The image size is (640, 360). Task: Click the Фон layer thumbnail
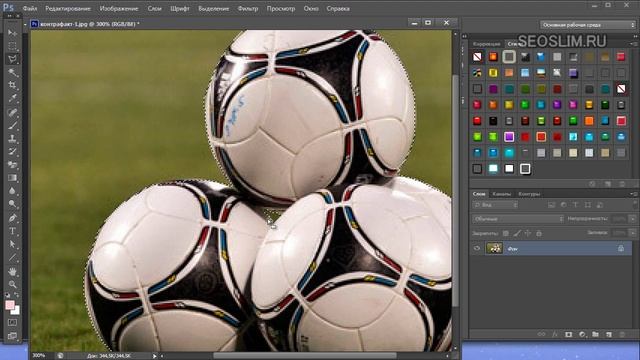click(x=494, y=248)
